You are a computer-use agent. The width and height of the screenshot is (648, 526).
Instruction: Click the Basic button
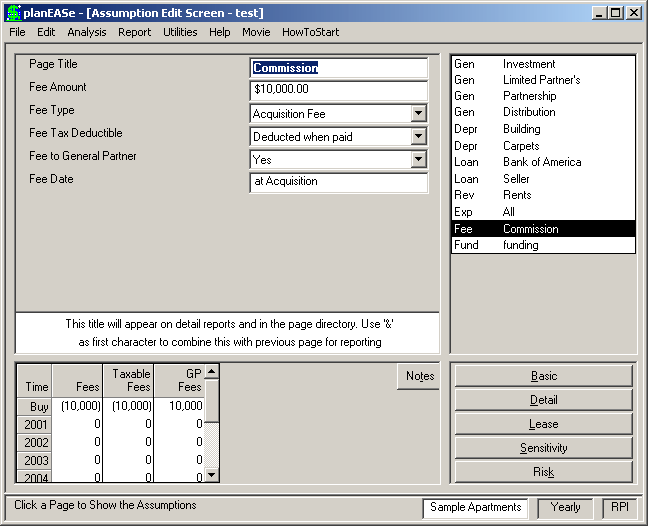pos(543,376)
